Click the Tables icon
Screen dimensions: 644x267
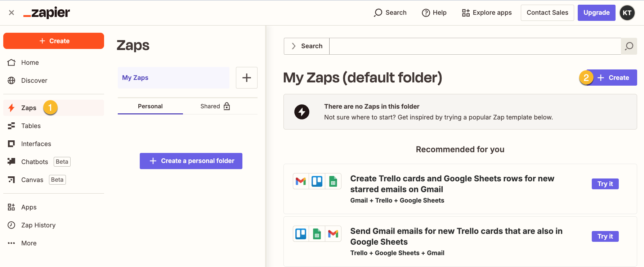(x=12, y=126)
